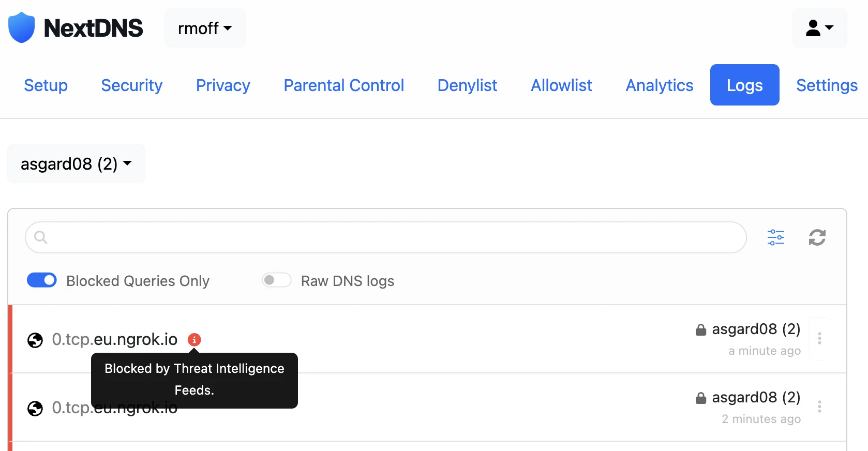Refresh the logs list

click(817, 237)
